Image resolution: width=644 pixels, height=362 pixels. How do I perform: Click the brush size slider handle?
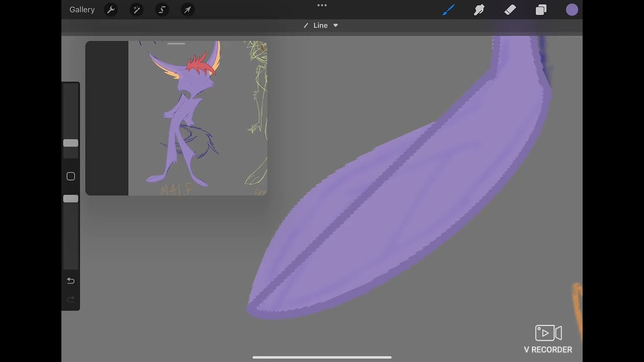70,143
